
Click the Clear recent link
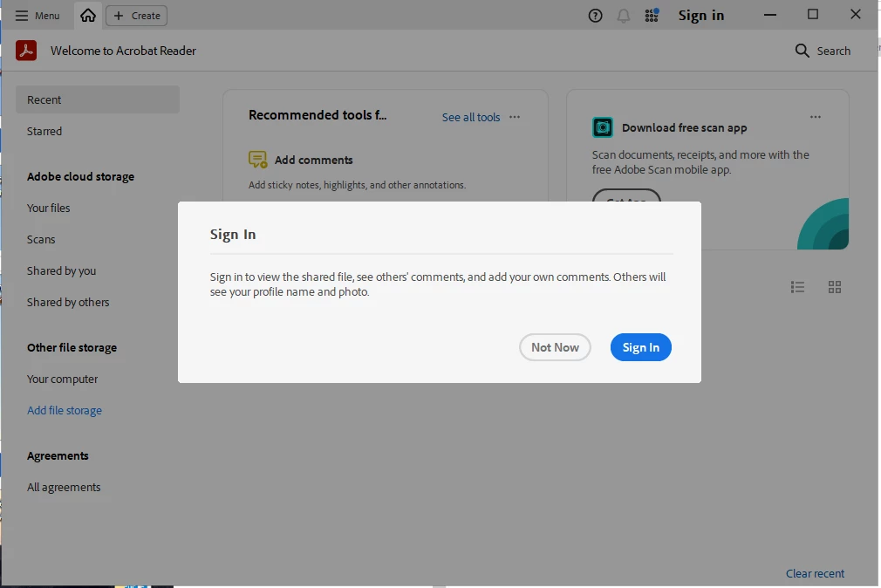[815, 573]
